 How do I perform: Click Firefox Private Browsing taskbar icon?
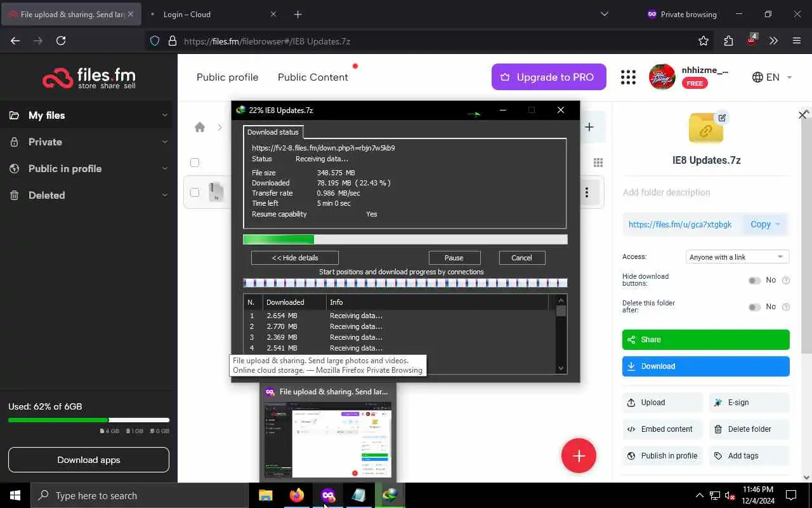tap(327, 495)
